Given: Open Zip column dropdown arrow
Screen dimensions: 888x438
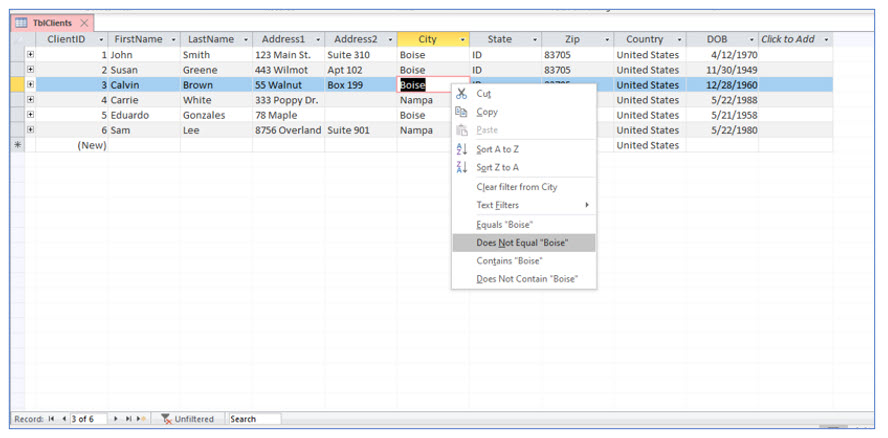Looking at the screenshot, I should [x=607, y=40].
